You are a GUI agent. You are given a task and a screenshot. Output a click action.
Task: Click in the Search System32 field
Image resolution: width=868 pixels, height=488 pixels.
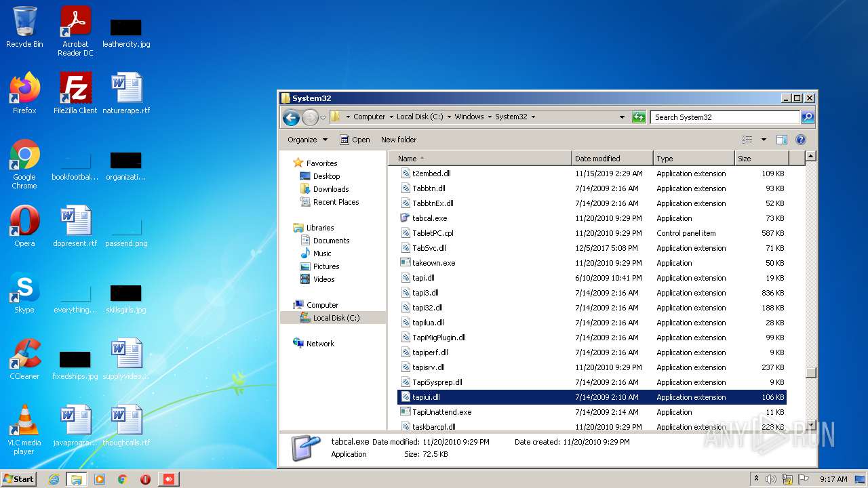coord(724,117)
